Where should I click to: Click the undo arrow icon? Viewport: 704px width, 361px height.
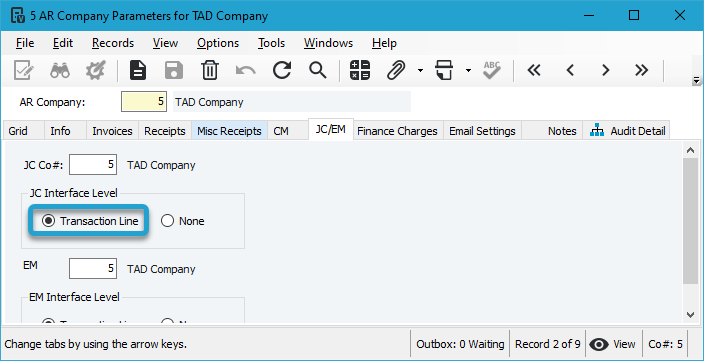(246, 70)
